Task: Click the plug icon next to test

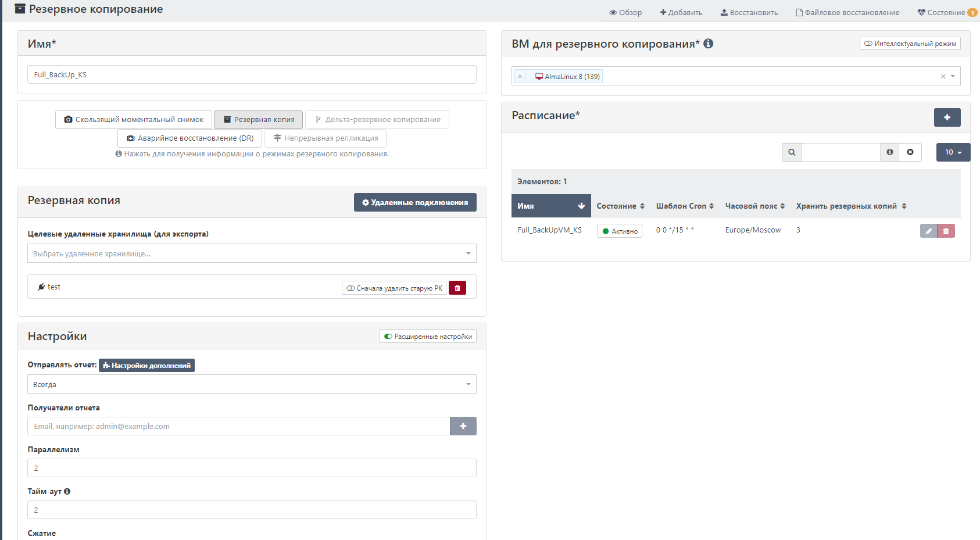Action: pyautogui.click(x=41, y=287)
